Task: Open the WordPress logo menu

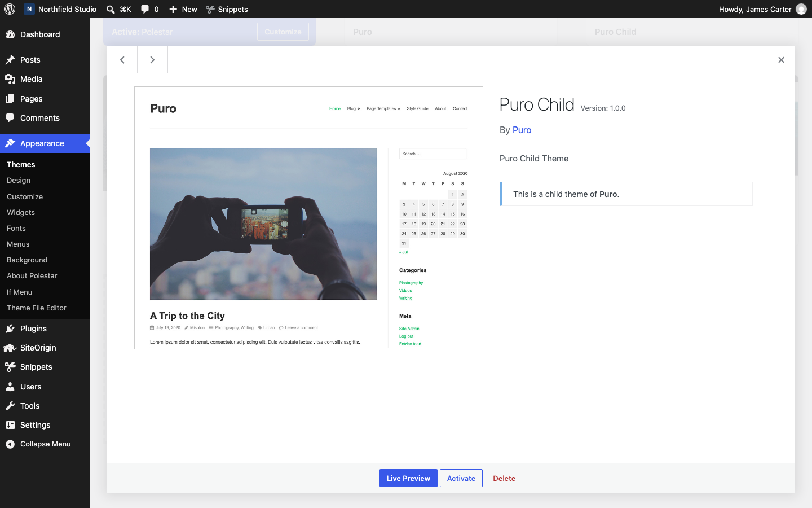Action: pyautogui.click(x=10, y=9)
